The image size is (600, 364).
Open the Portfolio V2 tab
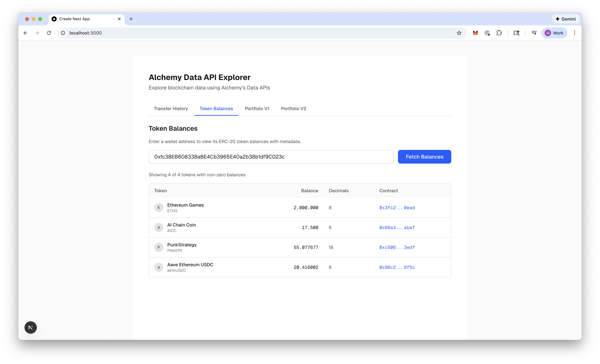293,109
